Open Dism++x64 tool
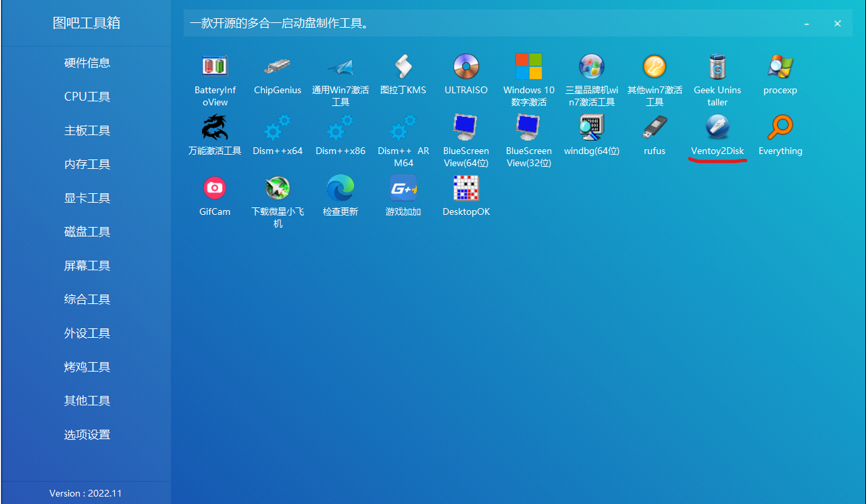The width and height of the screenshot is (866, 504). coord(278,128)
